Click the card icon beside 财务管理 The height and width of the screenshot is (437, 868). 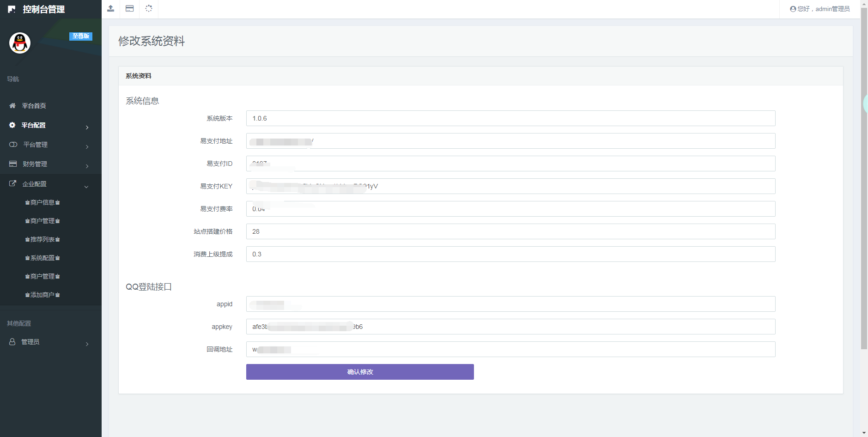click(x=13, y=164)
